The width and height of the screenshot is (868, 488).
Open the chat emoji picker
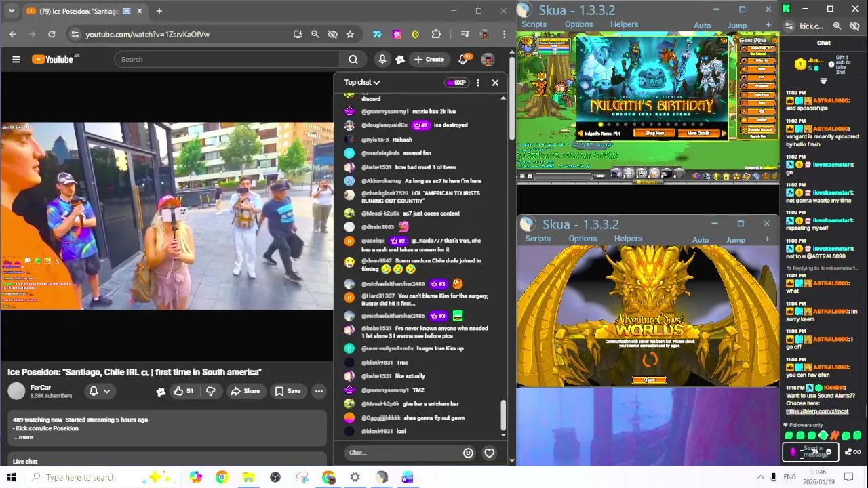pyautogui.click(x=468, y=453)
